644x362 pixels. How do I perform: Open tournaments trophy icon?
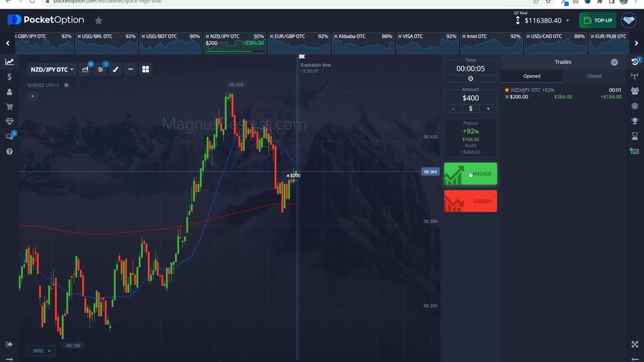635,121
